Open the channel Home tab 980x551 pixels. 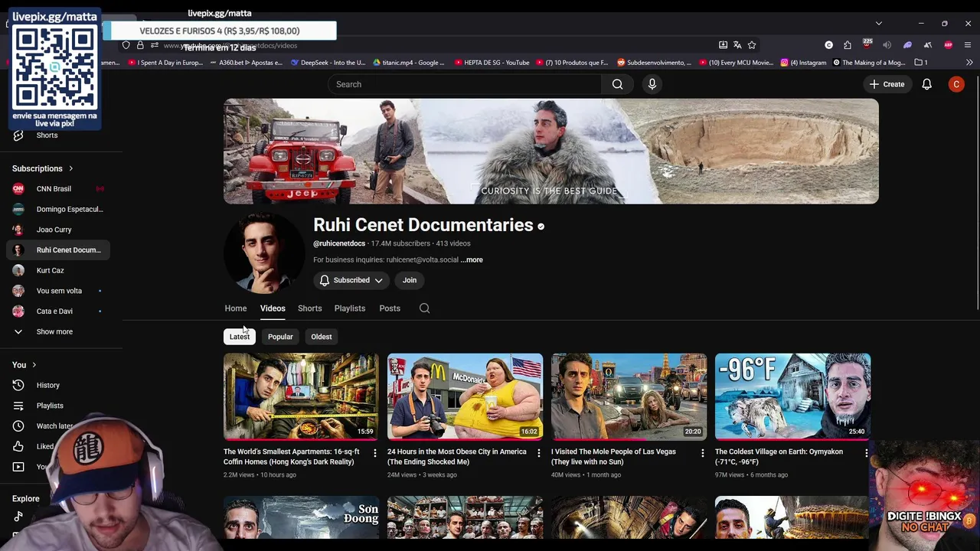coord(236,308)
